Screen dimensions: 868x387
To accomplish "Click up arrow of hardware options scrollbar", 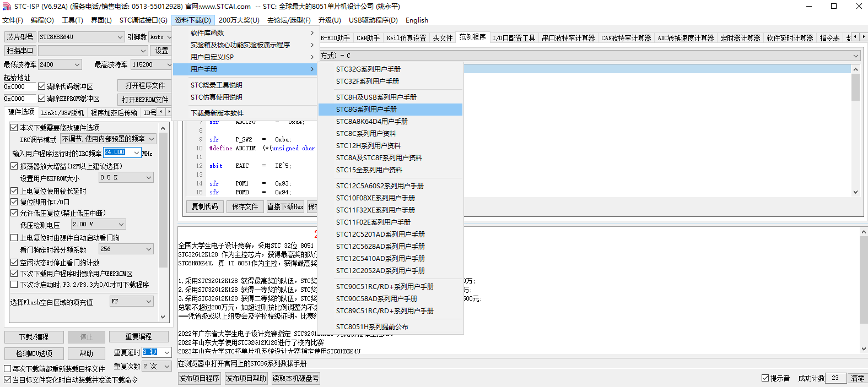I will pyautogui.click(x=163, y=128).
